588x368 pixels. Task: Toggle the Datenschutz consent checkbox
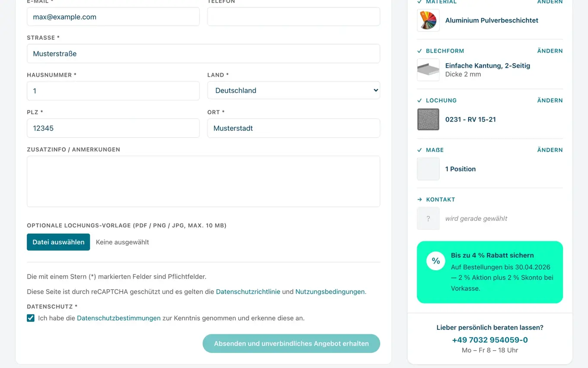(31, 318)
